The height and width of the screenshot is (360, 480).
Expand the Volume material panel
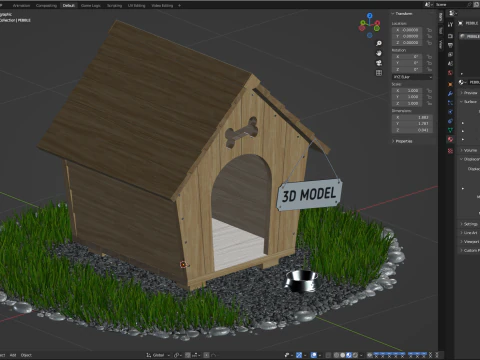[469, 150]
